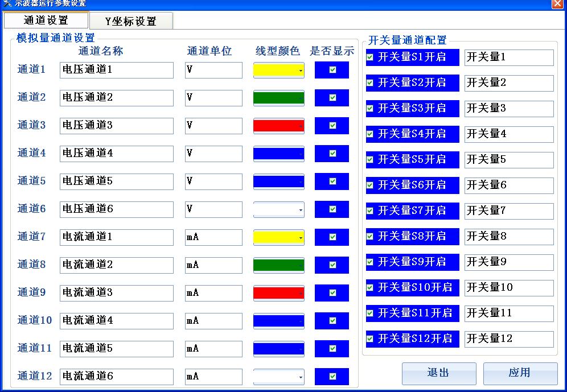The image size is (567, 392).
Task: Click the 开关量4 name input field
Action: 508,134
